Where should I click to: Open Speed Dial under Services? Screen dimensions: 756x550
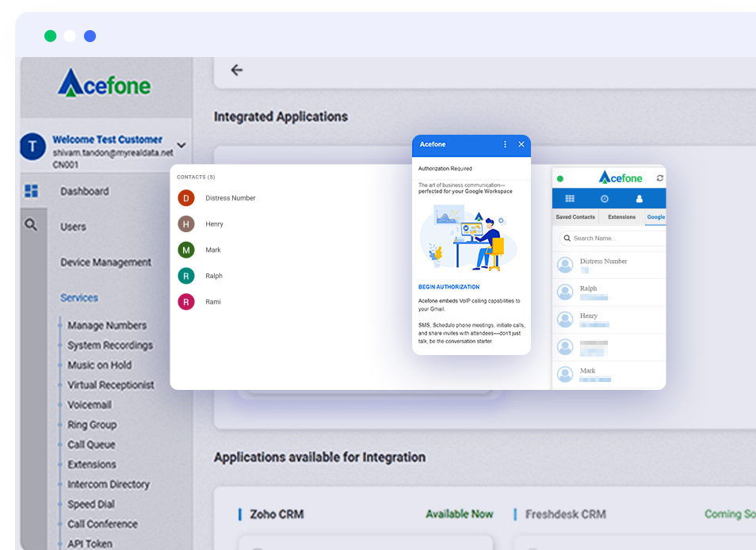[x=91, y=504]
